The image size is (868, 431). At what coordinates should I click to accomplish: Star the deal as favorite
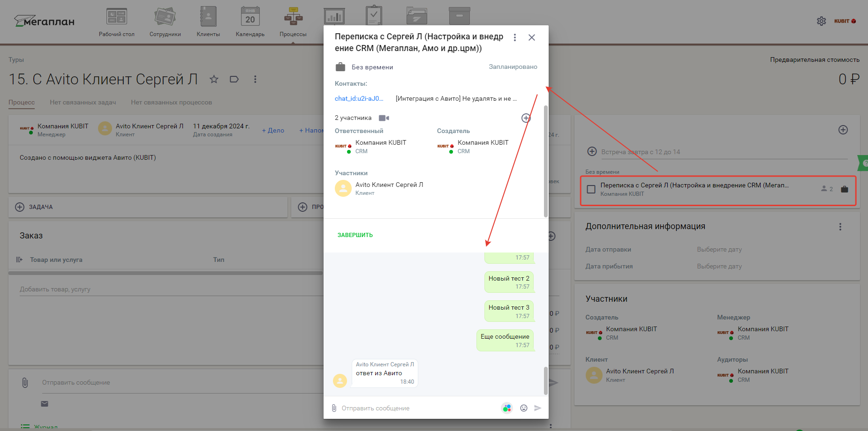214,79
